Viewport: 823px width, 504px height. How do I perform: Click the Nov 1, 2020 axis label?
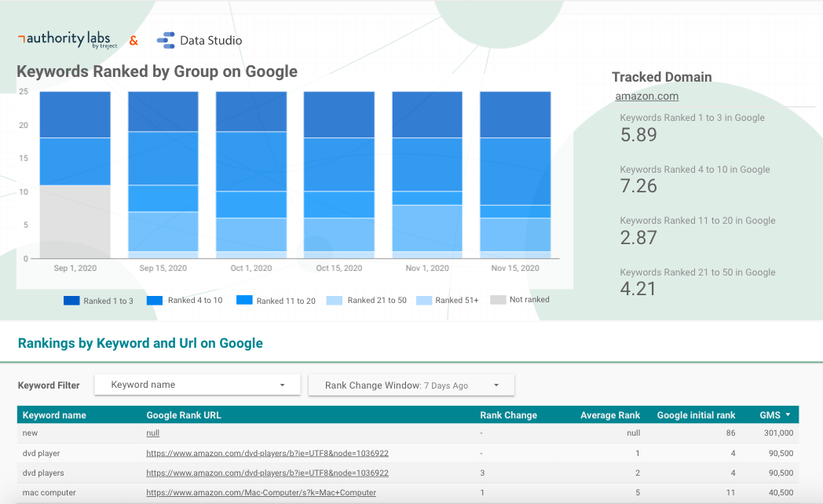pos(427,268)
